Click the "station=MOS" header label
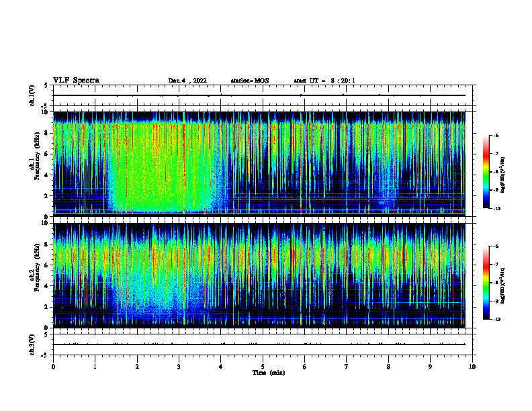 point(250,81)
